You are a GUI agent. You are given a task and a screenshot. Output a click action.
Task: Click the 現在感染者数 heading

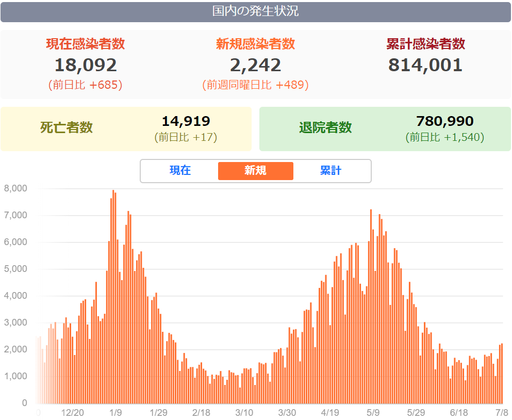[x=86, y=44]
